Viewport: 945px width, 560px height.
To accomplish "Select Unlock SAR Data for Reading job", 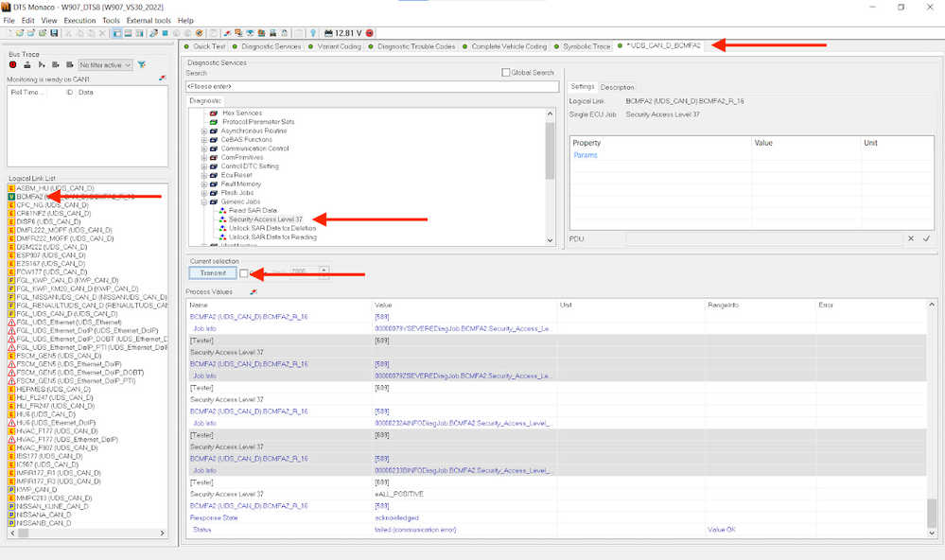I will point(272,237).
